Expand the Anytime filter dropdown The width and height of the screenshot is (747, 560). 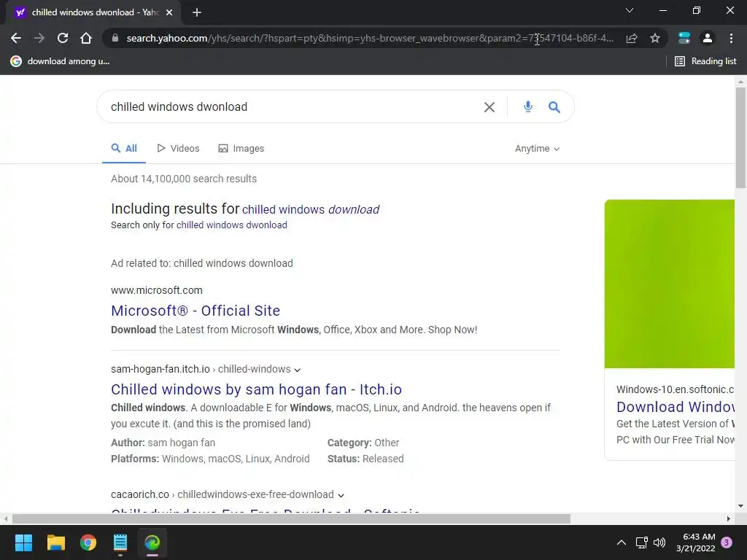pos(537,149)
